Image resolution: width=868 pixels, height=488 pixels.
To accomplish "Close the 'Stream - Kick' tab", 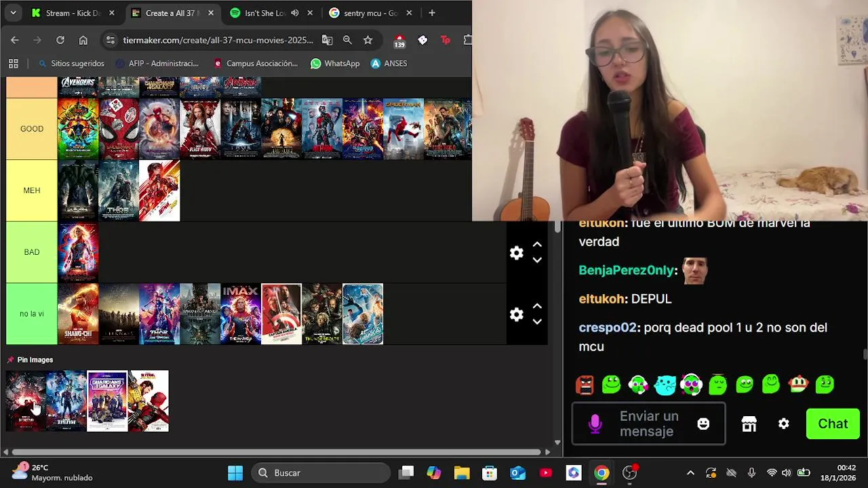I will coord(112,13).
